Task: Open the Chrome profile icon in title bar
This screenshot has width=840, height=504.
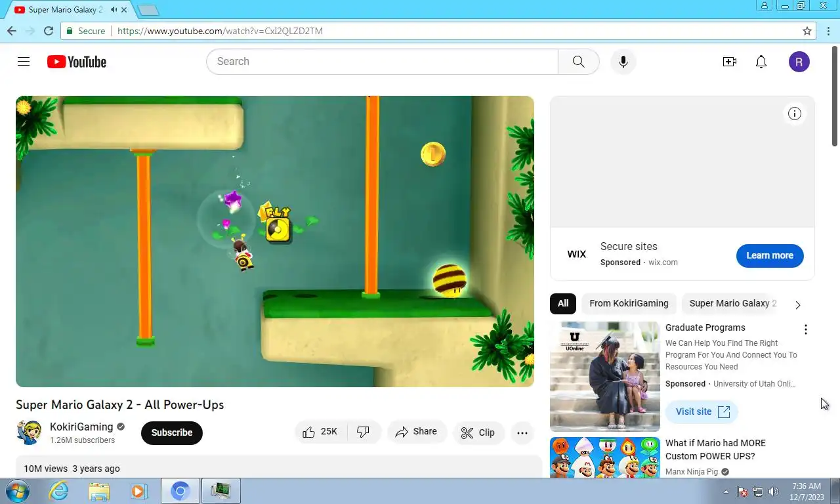Action: pos(765,5)
